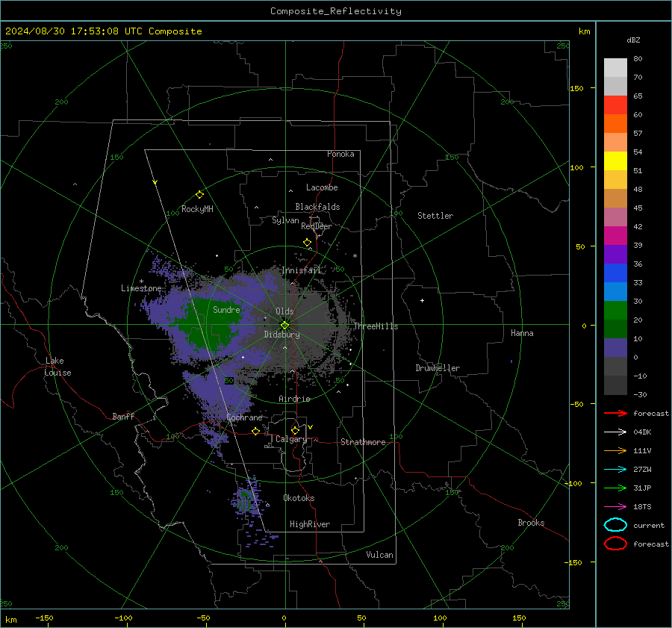672x628 pixels.
Task: Click the Blackfalds city label
Action: [x=317, y=207]
